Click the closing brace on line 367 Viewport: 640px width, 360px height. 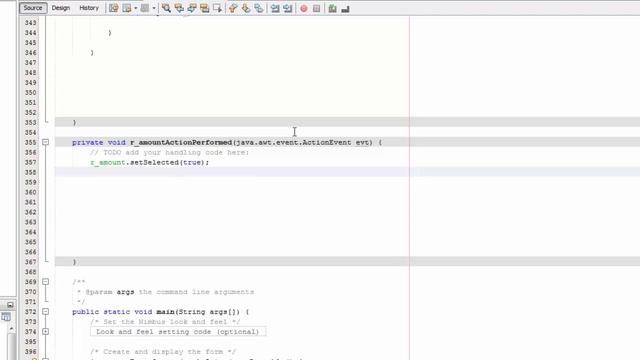[74, 262]
